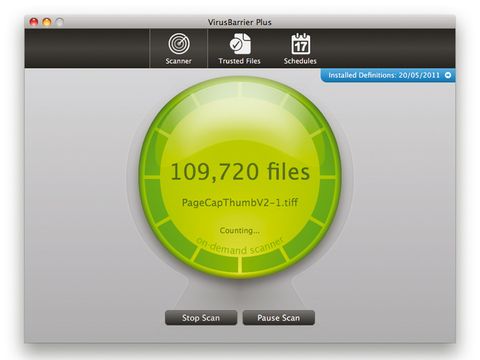Open the Scanner radar icon tab
Viewport: 480px width, 360px height.
[179, 48]
